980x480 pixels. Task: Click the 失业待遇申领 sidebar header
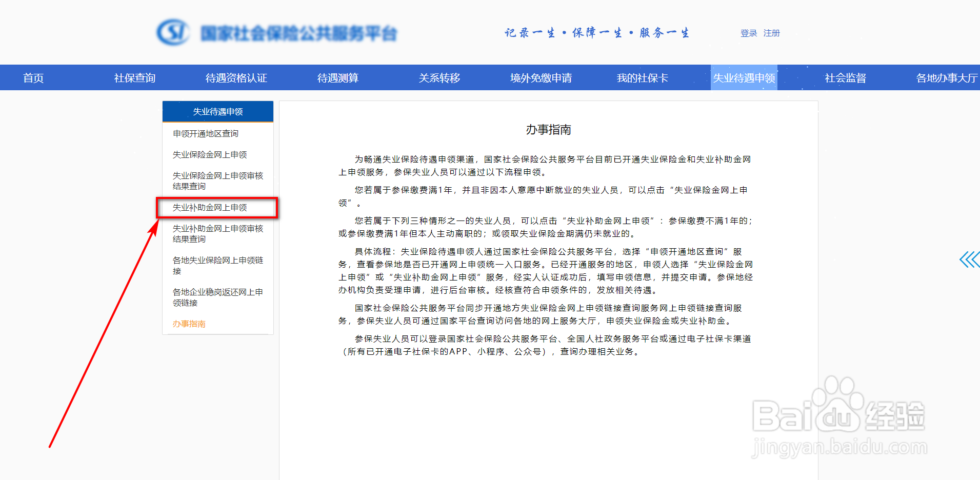point(218,111)
